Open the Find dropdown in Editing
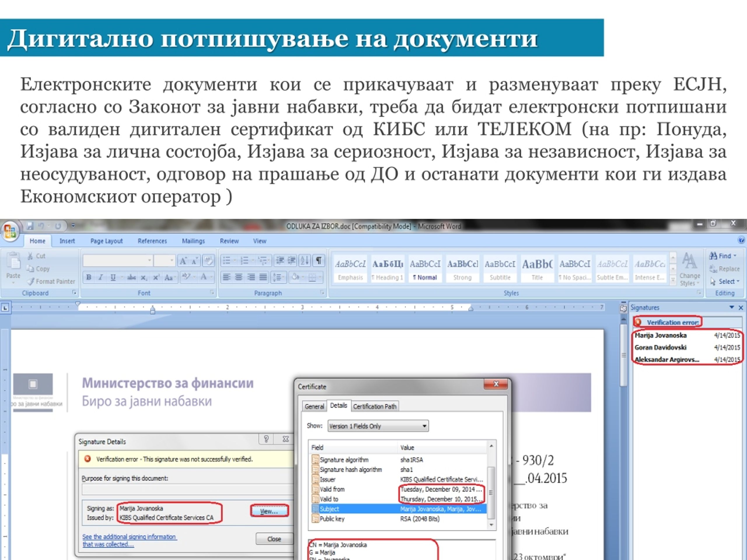747x560 pixels. coord(723,256)
